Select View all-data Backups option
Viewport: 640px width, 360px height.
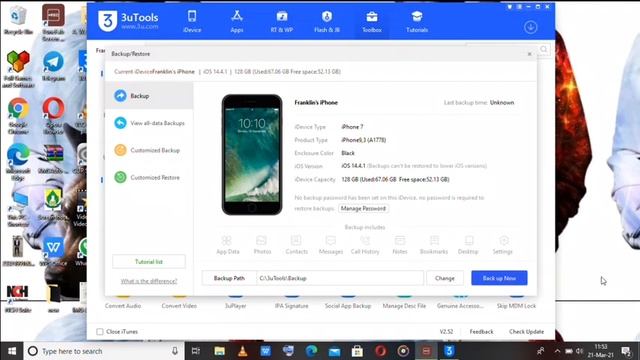pos(149,123)
